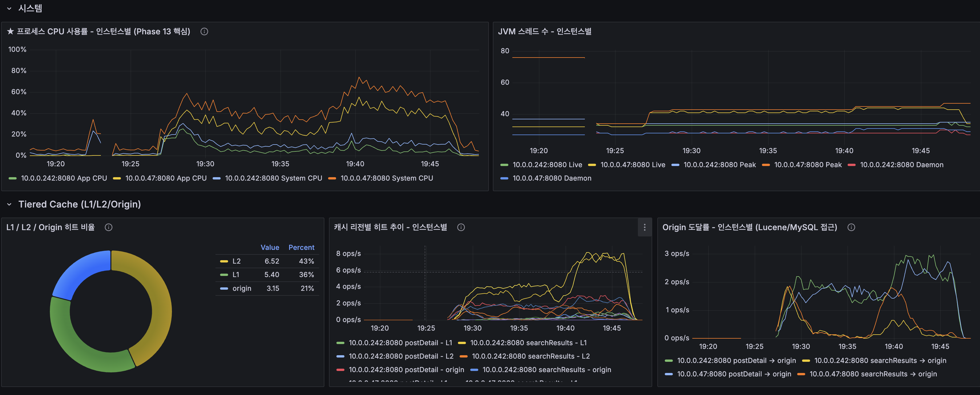Open kebab menu on 캐시 리전별 히트 추이 panel
980x395 pixels.
pyautogui.click(x=644, y=227)
